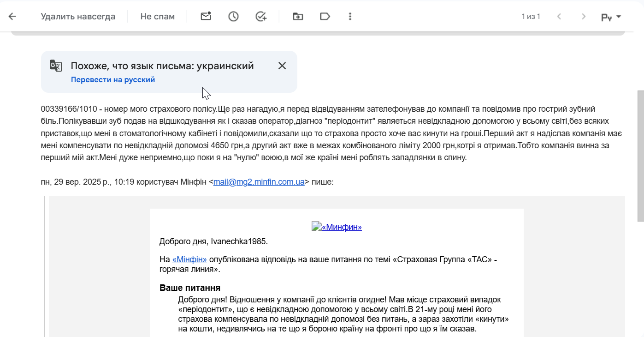This screenshot has height=337, width=644.
Task: Click the «Минфин» logo image link
Action: pos(337,227)
